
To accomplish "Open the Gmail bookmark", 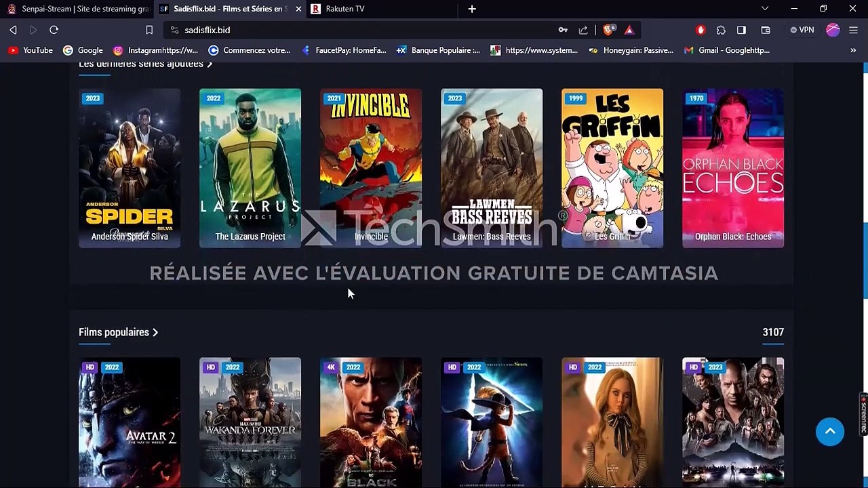I will 727,50.
